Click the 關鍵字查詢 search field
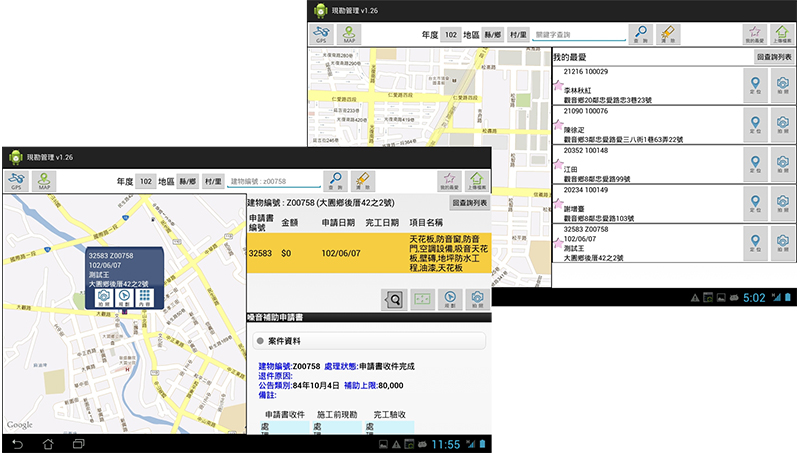Viewport: 800px width, 453px height. point(579,35)
